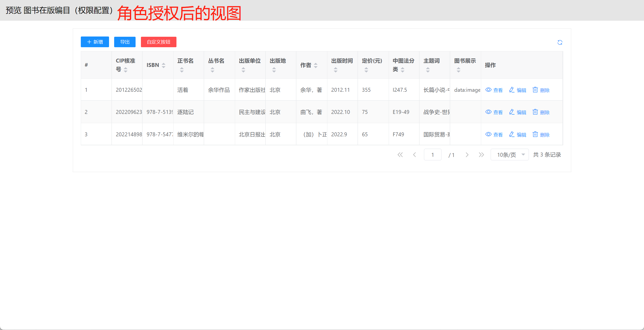Image resolution: width=644 pixels, height=330 pixels.
Task: Click the 新增 add button
Action: click(95, 42)
